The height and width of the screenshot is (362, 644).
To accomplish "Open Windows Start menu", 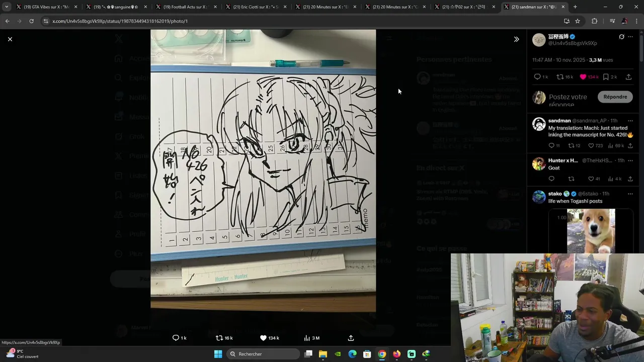I will tap(218, 354).
